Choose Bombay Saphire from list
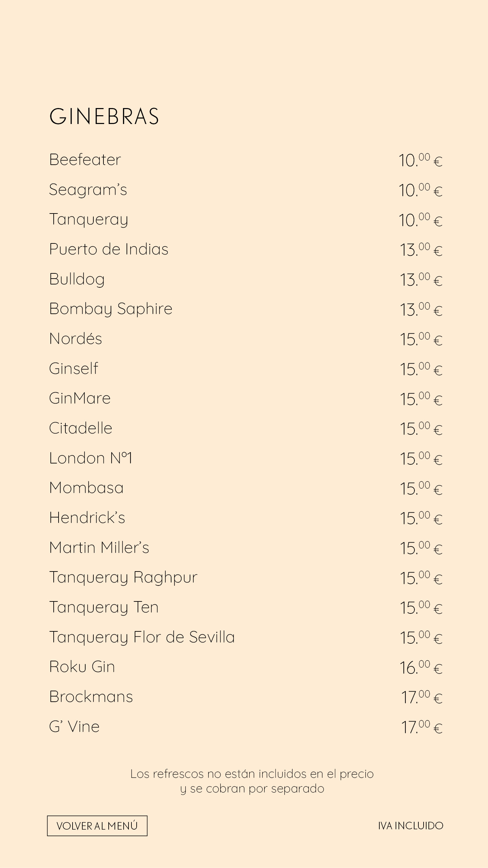 111,309
